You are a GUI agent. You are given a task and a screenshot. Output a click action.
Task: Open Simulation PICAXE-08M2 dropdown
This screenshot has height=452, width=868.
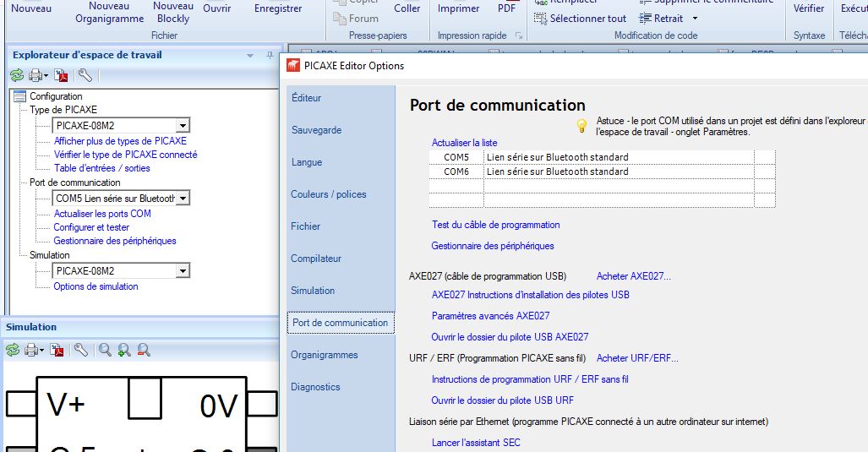[x=183, y=271]
